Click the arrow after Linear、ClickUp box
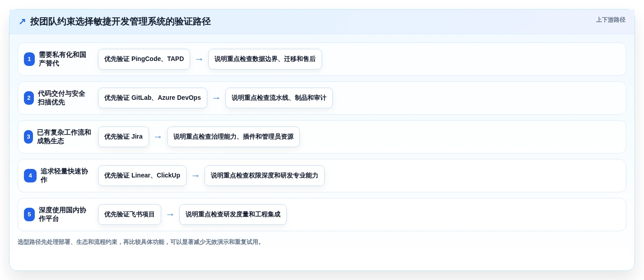644x280 pixels. click(196, 176)
